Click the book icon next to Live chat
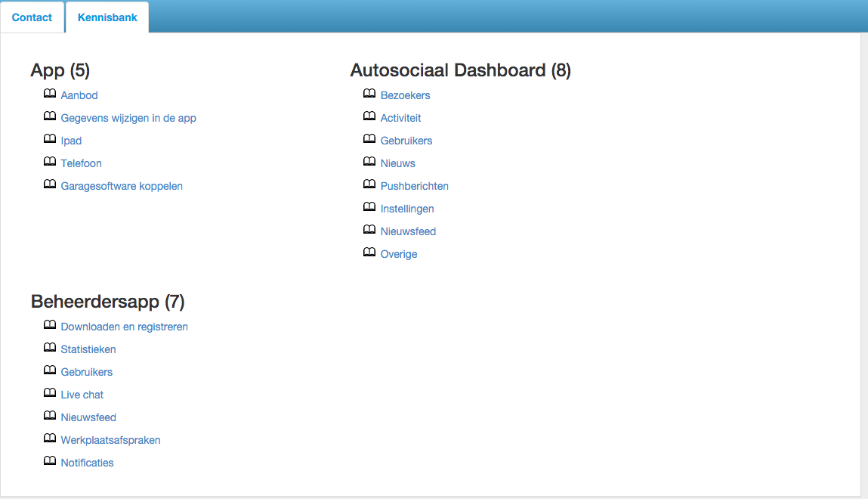The height and width of the screenshot is (499, 868). coord(50,393)
